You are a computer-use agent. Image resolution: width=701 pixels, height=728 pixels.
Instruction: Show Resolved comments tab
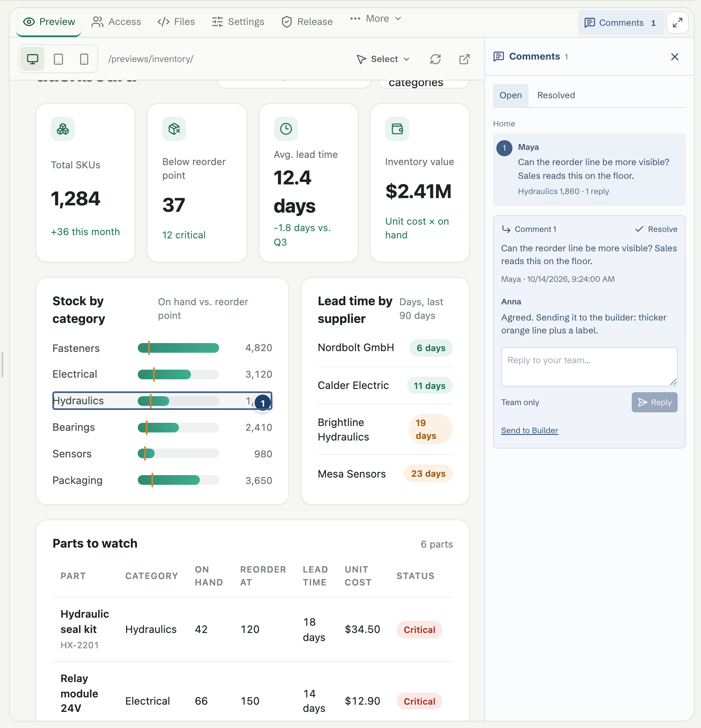pos(556,95)
